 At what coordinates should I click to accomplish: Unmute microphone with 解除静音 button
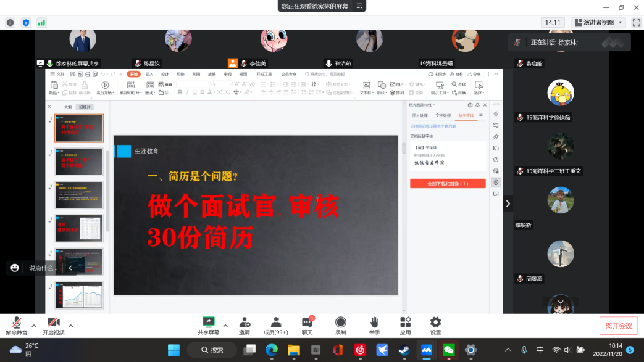pyautogui.click(x=17, y=324)
